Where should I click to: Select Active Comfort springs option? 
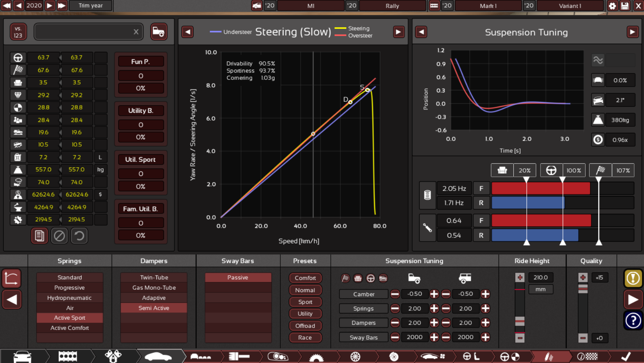pos(70,328)
